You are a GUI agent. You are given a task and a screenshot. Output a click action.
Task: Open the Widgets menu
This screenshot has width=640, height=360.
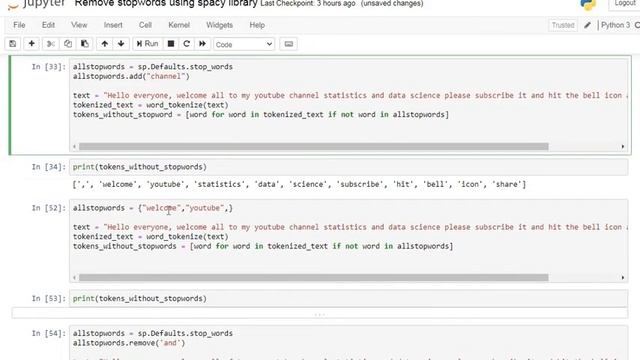point(220,25)
